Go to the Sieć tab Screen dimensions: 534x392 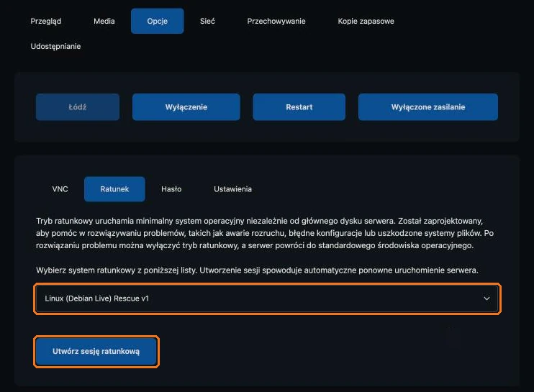[207, 21]
